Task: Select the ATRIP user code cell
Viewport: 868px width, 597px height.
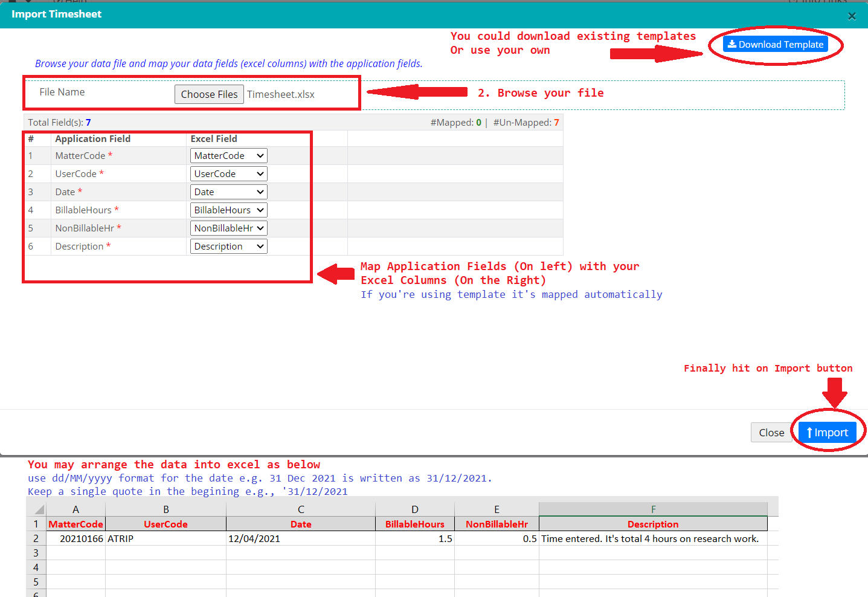Action: (166, 538)
